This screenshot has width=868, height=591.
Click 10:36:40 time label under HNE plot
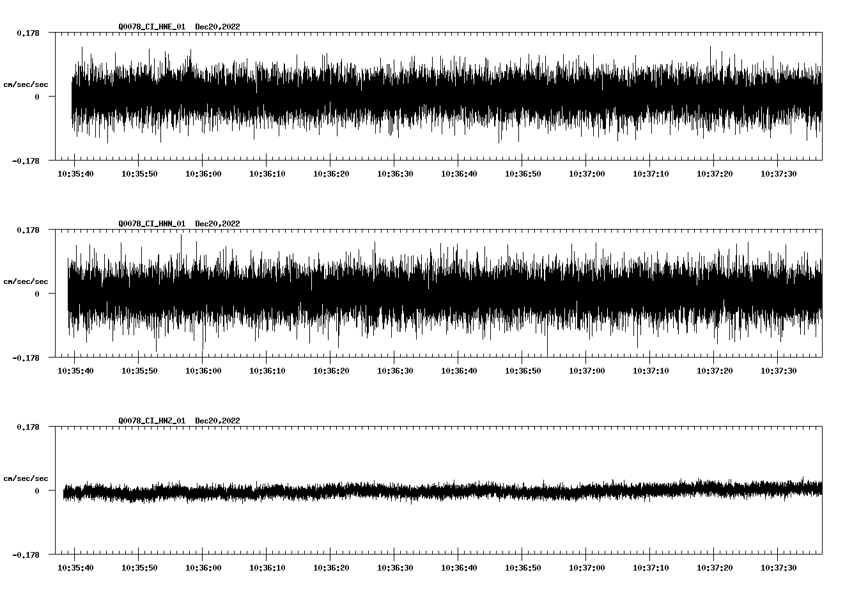459,174
